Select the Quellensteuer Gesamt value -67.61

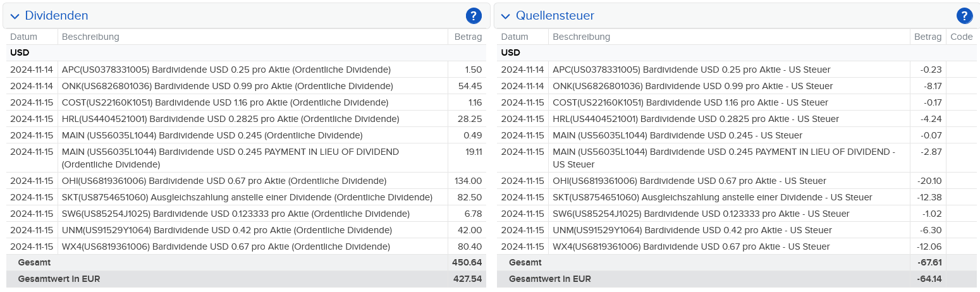(930, 262)
